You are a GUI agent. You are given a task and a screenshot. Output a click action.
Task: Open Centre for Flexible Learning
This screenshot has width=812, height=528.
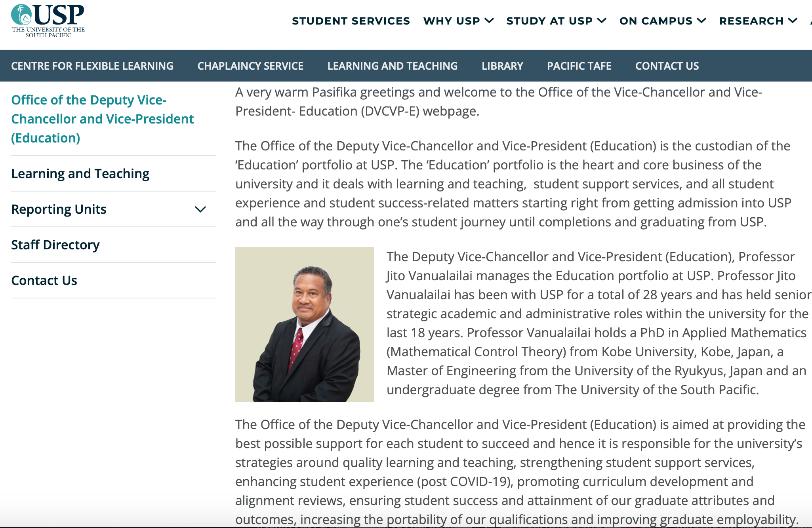[92, 66]
